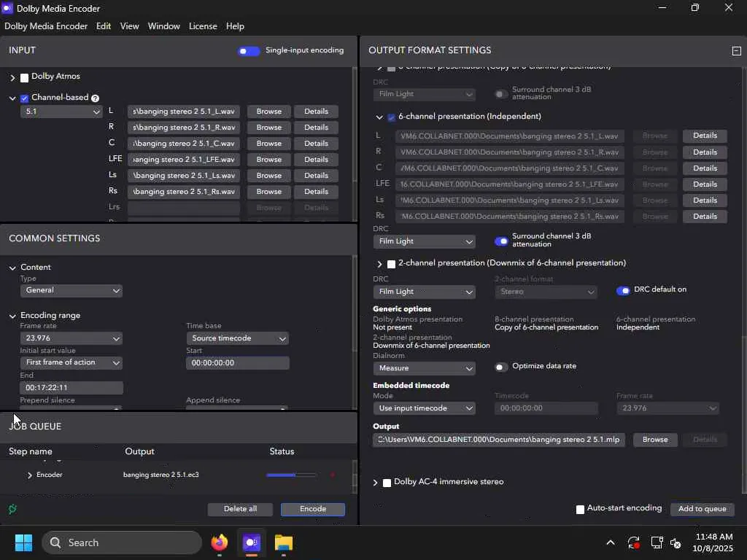Screen dimensions: 747x560
Task: Check 2-channel presentation Downmix checkbox
Action: [391, 264]
